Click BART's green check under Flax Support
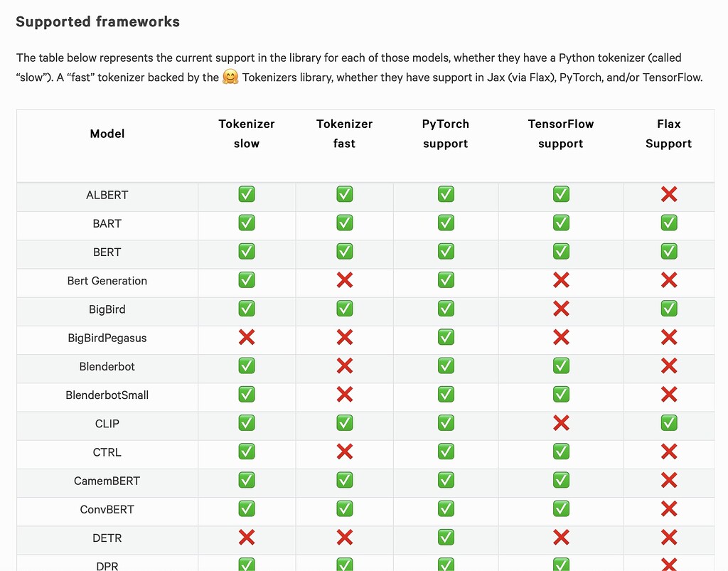728x571 pixels. [669, 223]
